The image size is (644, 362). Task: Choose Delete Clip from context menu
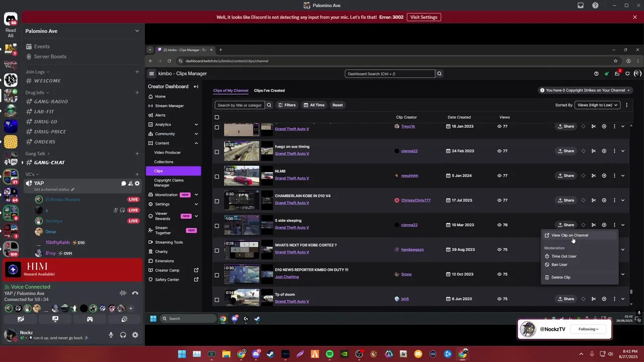[x=579, y=278]
